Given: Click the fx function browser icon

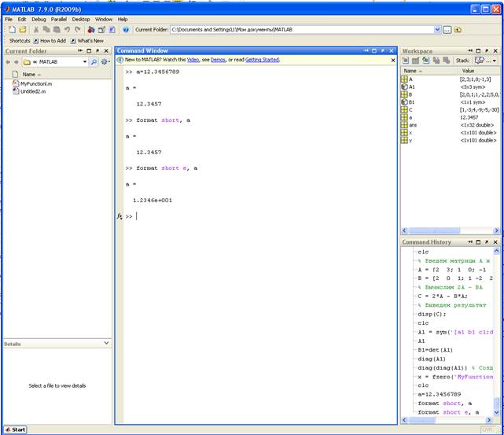Looking at the screenshot, I should [x=120, y=216].
